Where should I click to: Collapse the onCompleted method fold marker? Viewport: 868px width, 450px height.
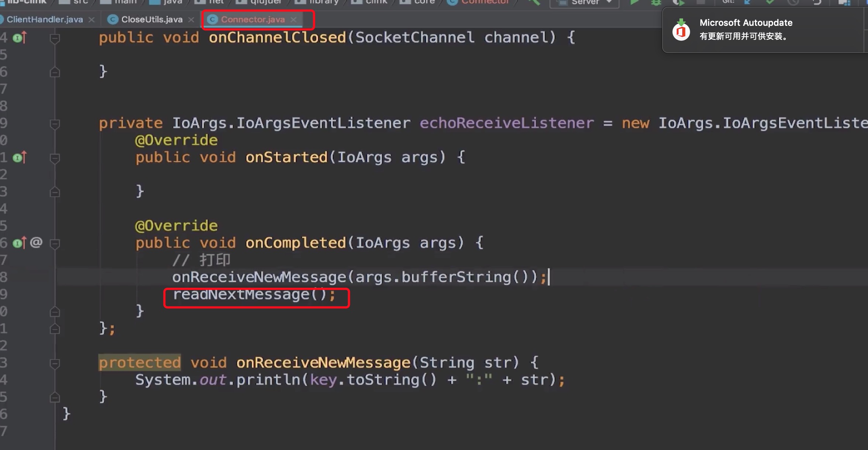click(55, 243)
